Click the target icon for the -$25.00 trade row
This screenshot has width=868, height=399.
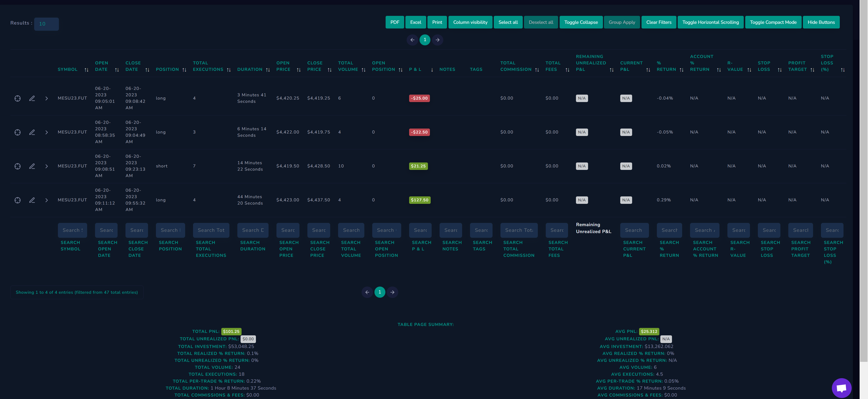18,98
